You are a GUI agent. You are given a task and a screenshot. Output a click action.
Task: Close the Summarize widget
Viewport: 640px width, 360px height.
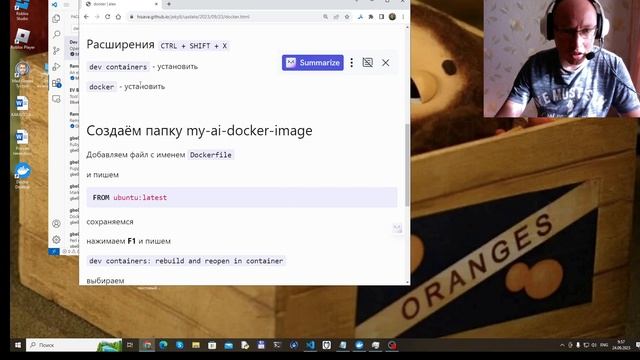pyautogui.click(x=386, y=63)
